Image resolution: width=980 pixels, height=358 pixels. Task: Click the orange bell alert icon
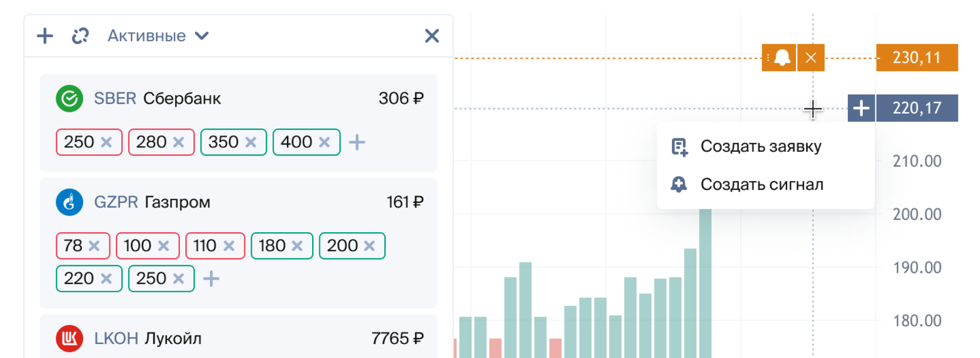click(782, 58)
